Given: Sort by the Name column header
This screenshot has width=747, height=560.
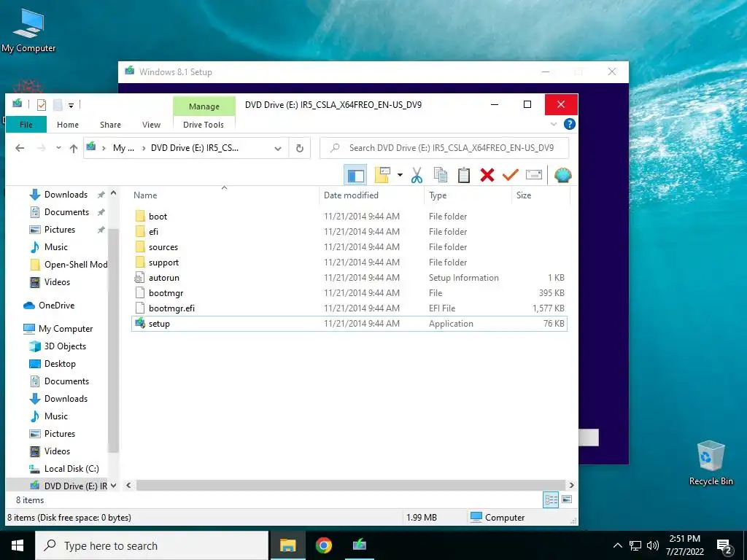Looking at the screenshot, I should click(224, 195).
